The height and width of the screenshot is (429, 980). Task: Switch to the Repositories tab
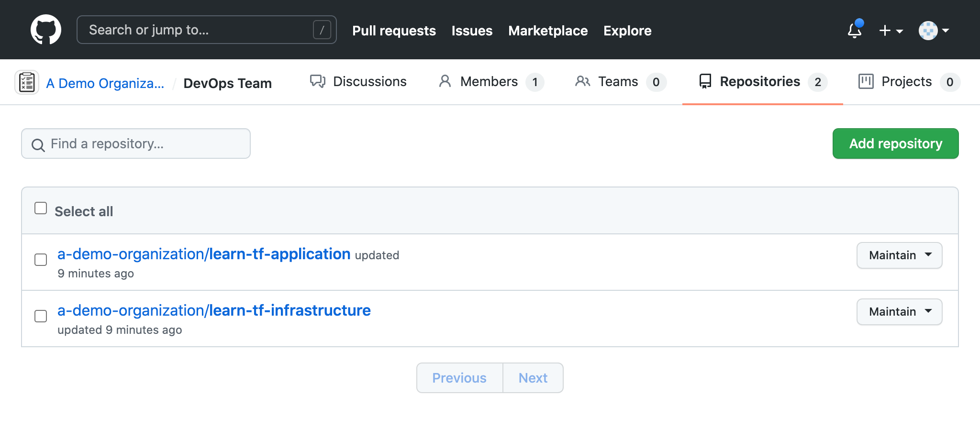[763, 82]
